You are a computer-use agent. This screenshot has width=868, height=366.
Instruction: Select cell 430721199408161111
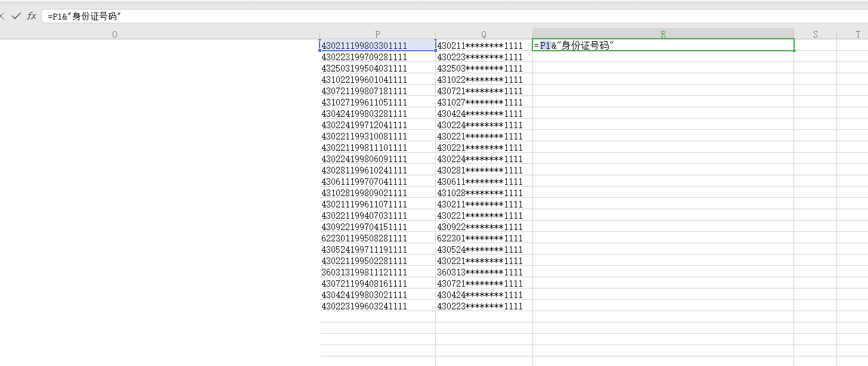pos(377,283)
